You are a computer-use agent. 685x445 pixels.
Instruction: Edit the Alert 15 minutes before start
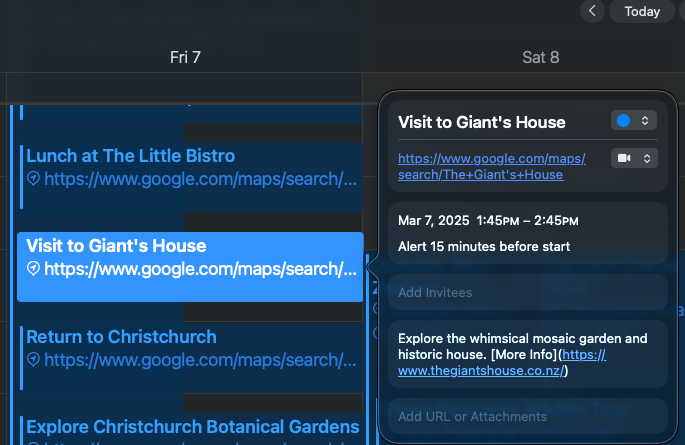point(484,246)
